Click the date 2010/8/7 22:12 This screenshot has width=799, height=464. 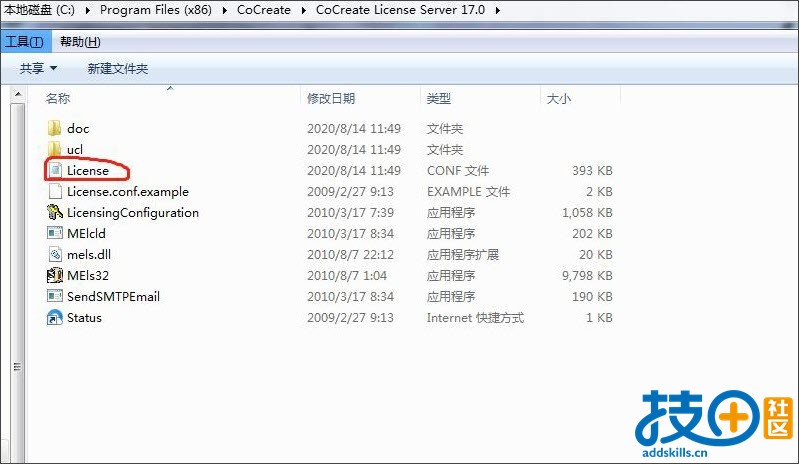(350, 254)
